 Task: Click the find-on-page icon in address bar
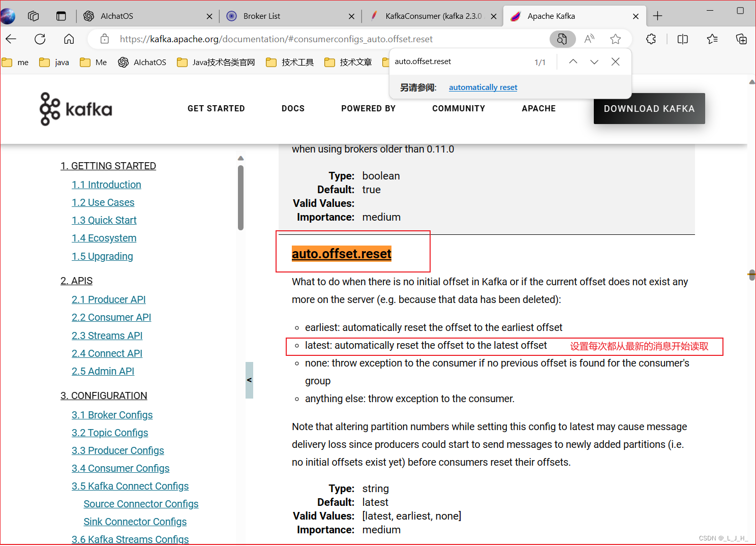coord(562,39)
